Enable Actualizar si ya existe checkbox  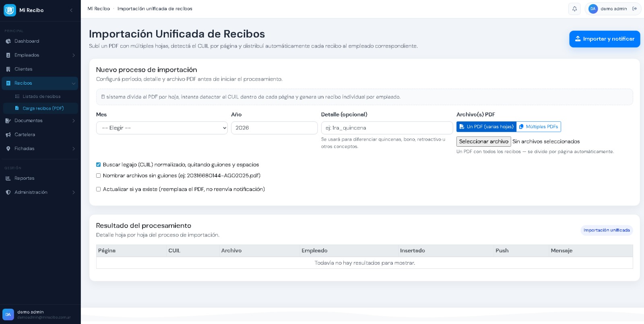pos(98,189)
